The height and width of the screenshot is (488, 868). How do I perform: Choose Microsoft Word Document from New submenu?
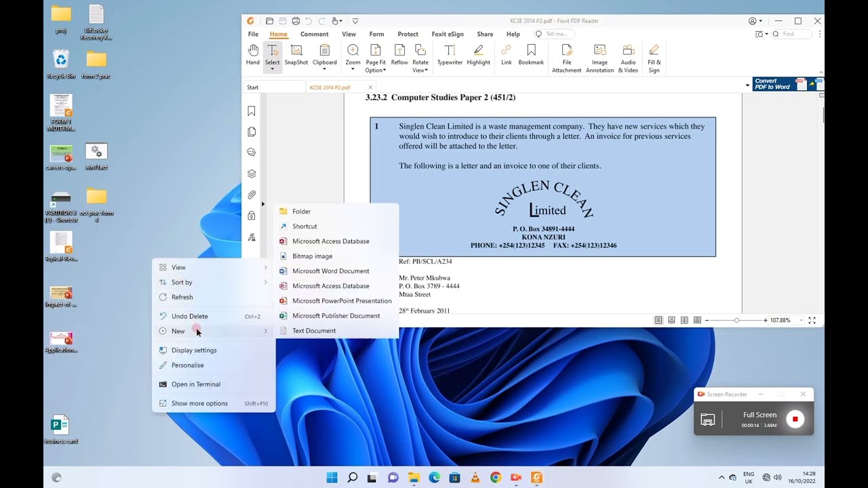336,271
